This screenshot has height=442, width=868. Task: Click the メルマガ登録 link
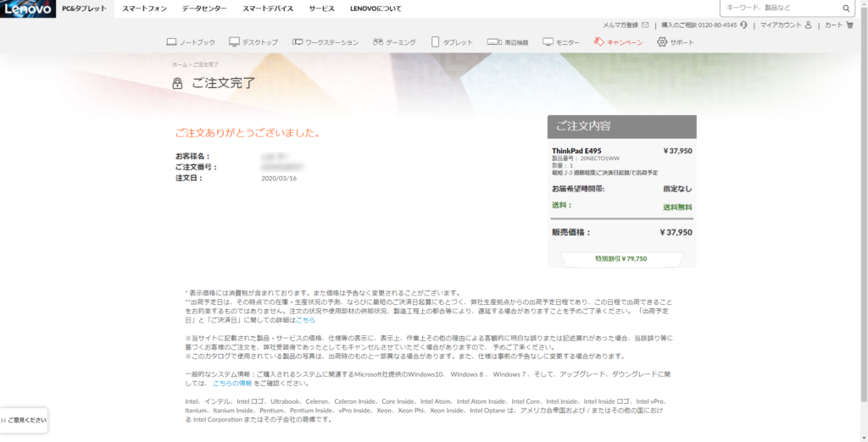[620, 25]
